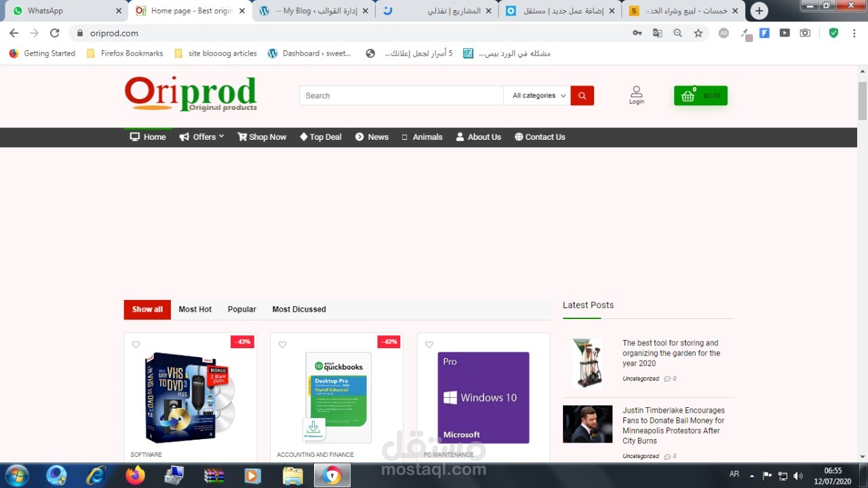
Task: Open a new browser tab
Action: 759,11
